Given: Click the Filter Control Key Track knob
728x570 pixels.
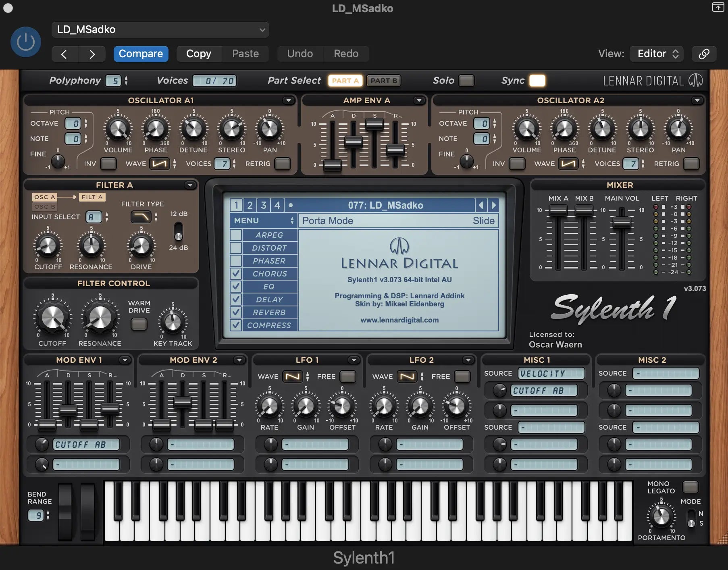Looking at the screenshot, I should [x=173, y=322].
